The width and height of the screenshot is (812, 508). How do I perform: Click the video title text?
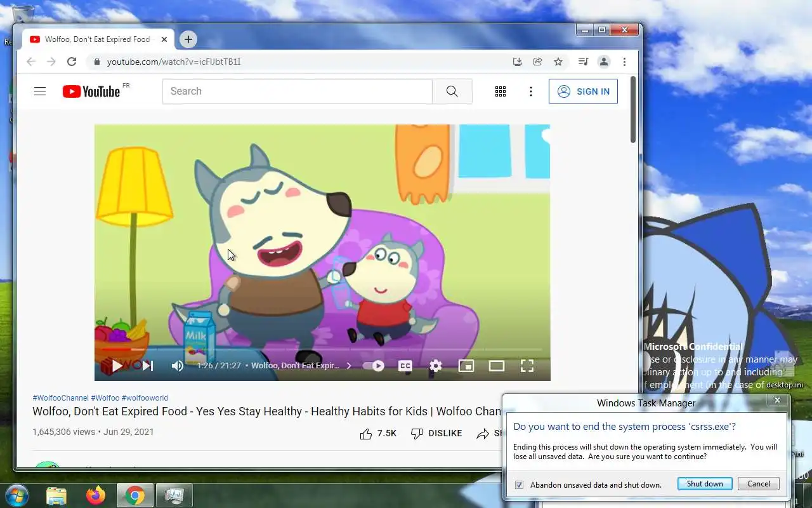[x=267, y=411]
